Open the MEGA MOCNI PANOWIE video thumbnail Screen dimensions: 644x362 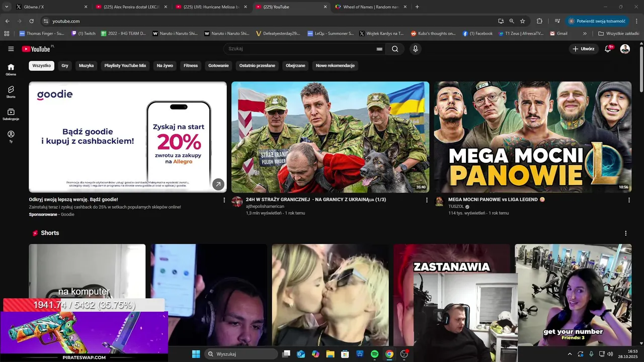(533, 137)
